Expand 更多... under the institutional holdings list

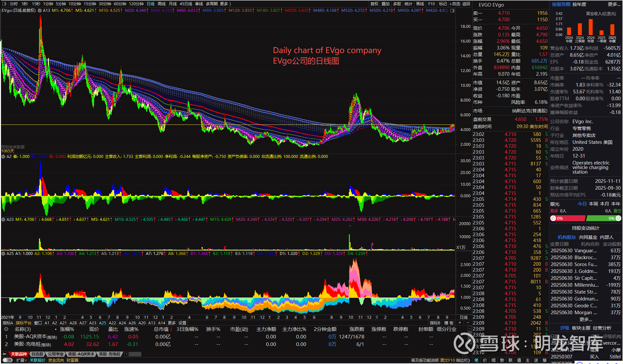(586, 319)
